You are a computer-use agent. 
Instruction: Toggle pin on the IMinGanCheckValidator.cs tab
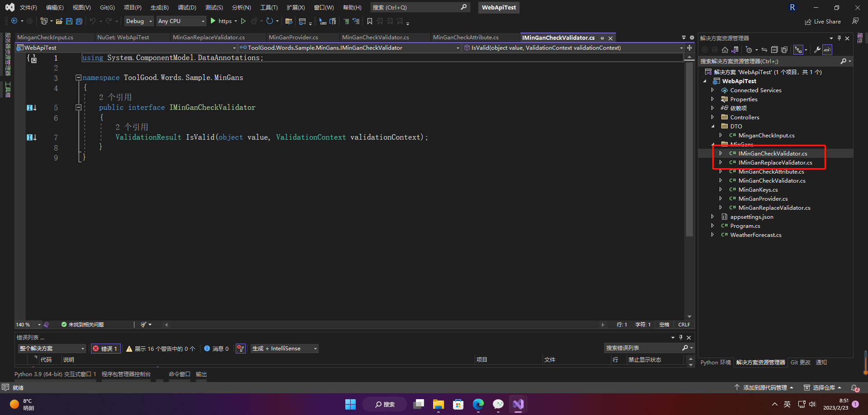(x=602, y=38)
